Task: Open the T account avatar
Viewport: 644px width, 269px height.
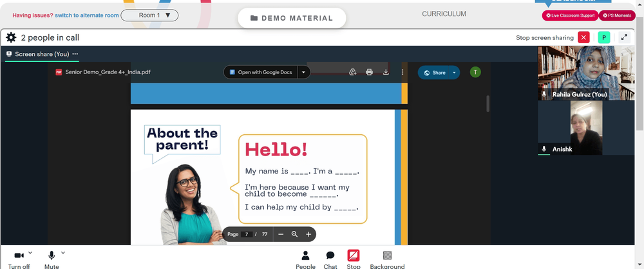Action: [475, 72]
